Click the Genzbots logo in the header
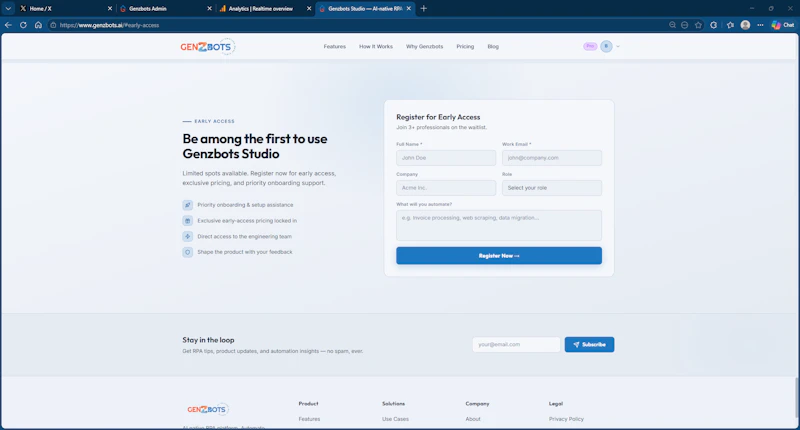The image size is (800, 430). tap(208, 46)
